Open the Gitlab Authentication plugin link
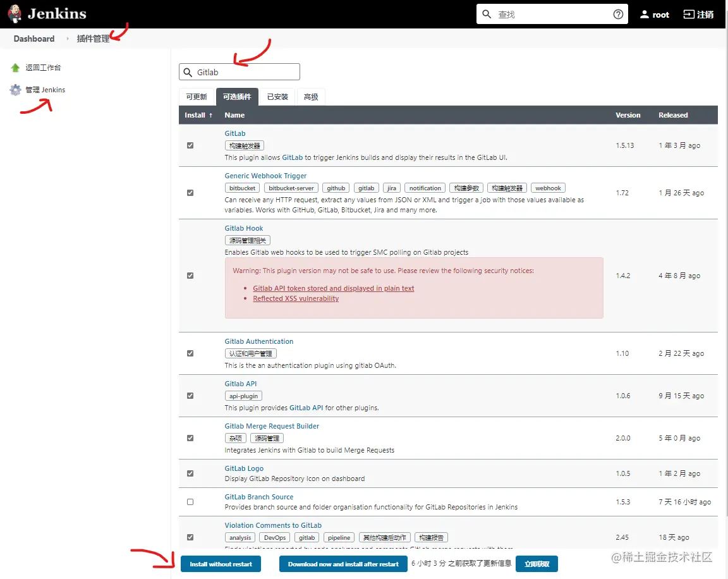This screenshot has width=728, height=579. coord(259,341)
